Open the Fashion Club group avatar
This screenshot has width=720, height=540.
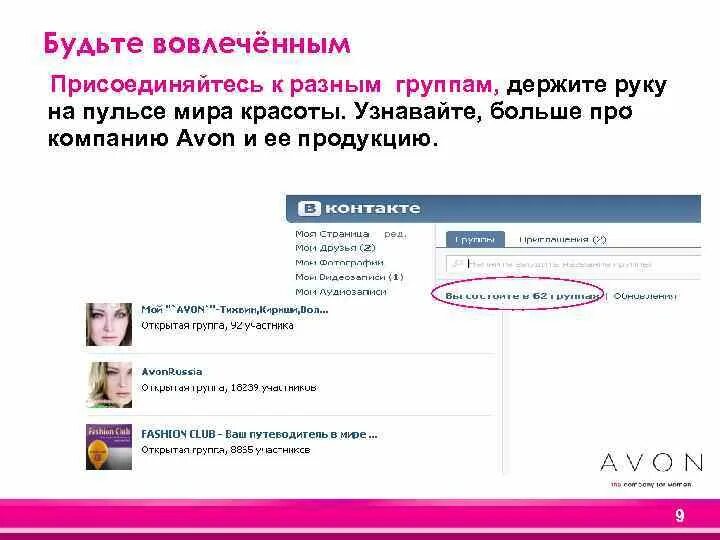coord(109,447)
